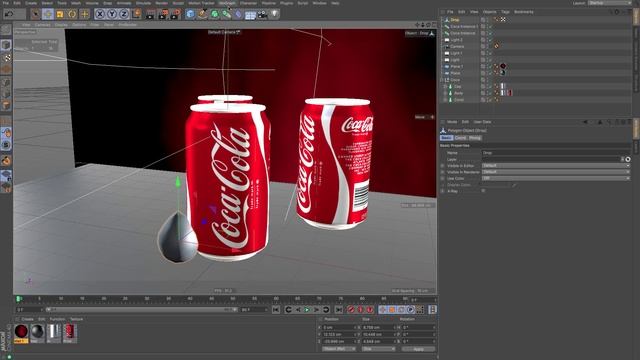The height and width of the screenshot is (360, 640).
Task: Toggle enable checkmark for Coca Instance 1
Action: tap(490, 26)
